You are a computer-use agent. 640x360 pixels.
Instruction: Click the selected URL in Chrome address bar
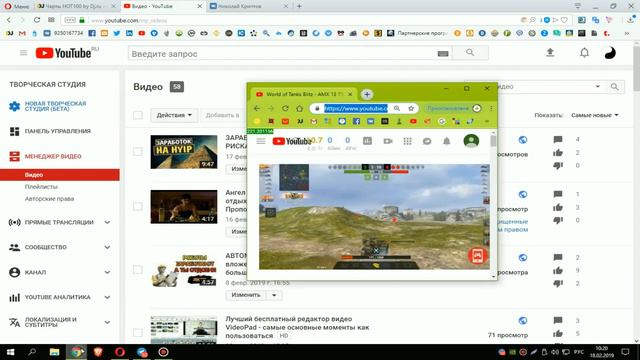point(356,108)
